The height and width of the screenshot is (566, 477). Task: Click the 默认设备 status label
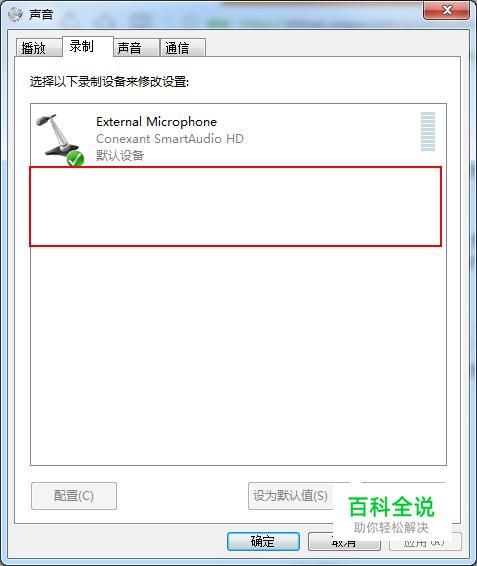coord(120,156)
